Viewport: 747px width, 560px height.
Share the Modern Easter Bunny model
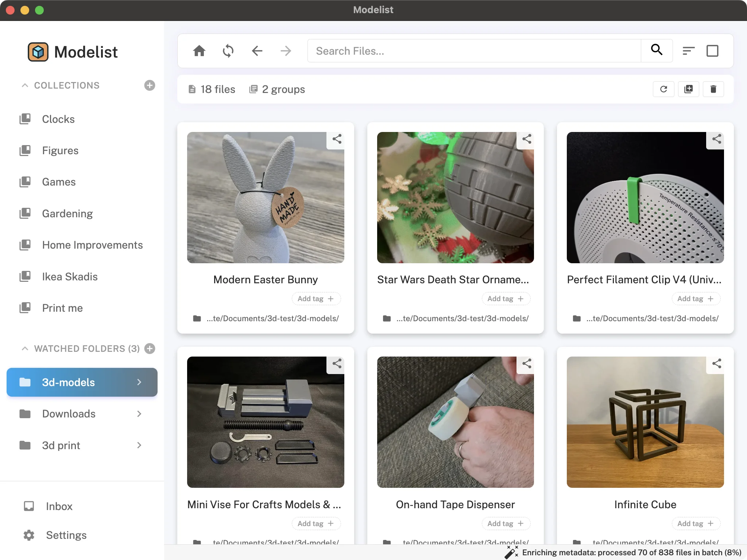pyautogui.click(x=336, y=139)
